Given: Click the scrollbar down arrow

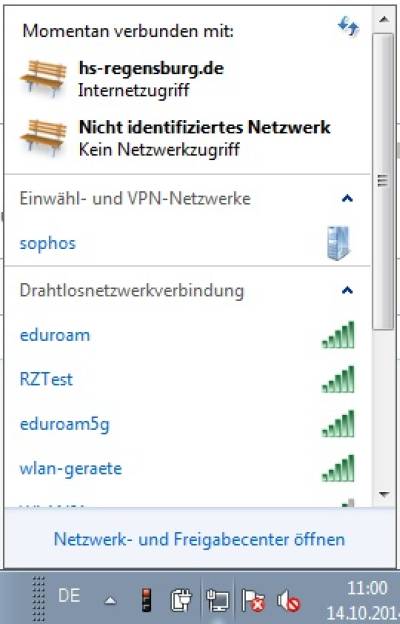Looking at the screenshot, I should [384, 495].
